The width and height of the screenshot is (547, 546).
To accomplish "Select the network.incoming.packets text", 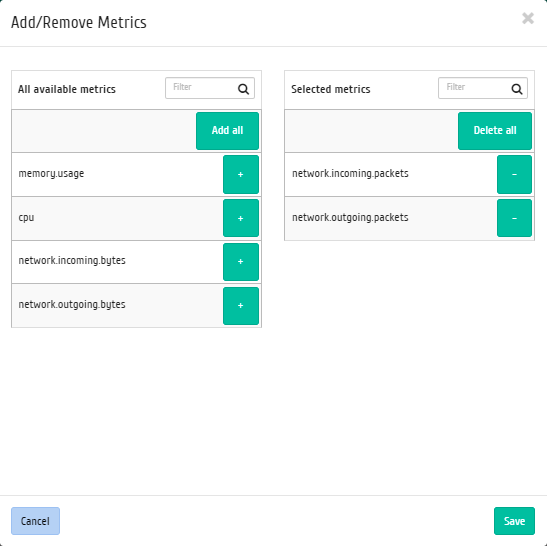I will [x=350, y=173].
